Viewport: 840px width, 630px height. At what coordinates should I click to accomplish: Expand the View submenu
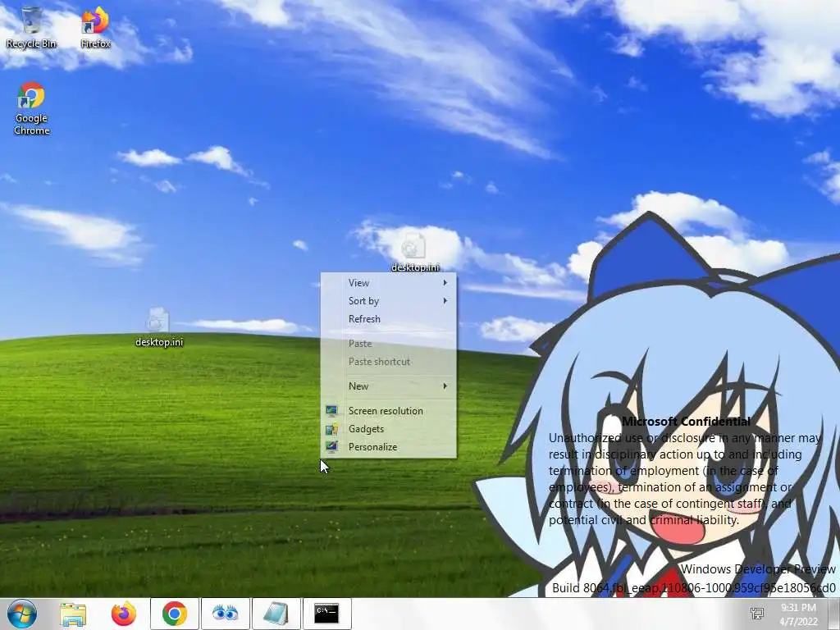[388, 283]
